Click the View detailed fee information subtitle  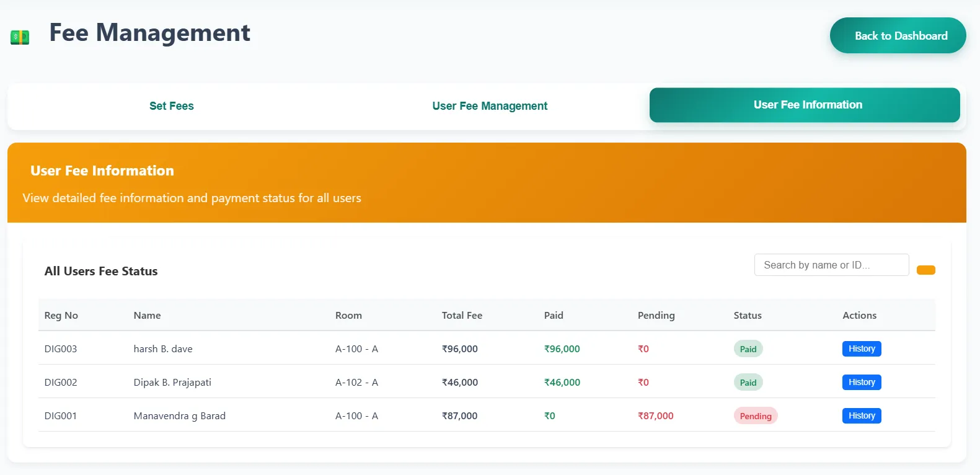point(192,198)
